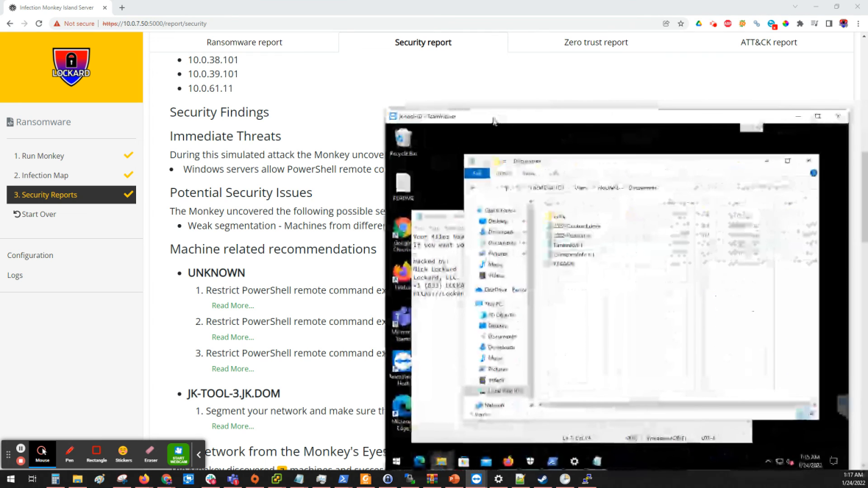
Task: Open the media control queue icon
Action: pos(814,24)
